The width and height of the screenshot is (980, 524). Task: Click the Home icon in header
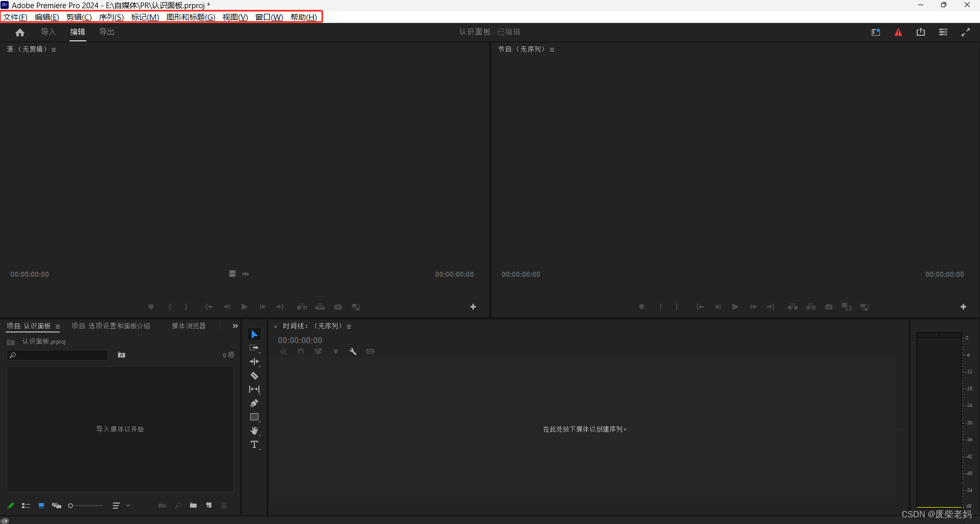coord(20,32)
